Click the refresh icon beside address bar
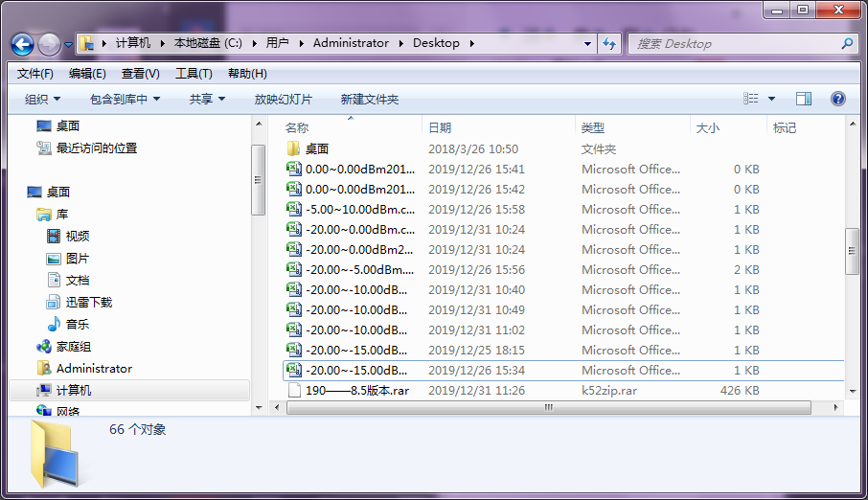Image resolution: width=868 pixels, height=500 pixels. point(609,44)
